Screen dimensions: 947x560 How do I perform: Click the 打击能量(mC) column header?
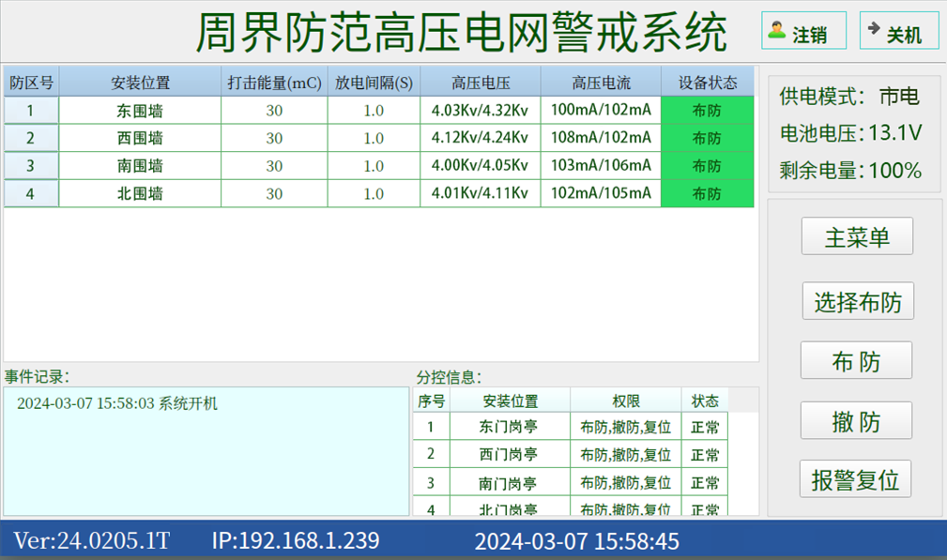point(274,82)
